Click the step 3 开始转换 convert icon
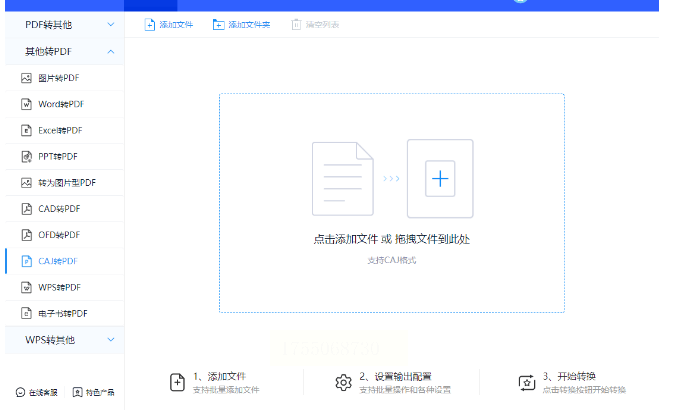 click(527, 383)
